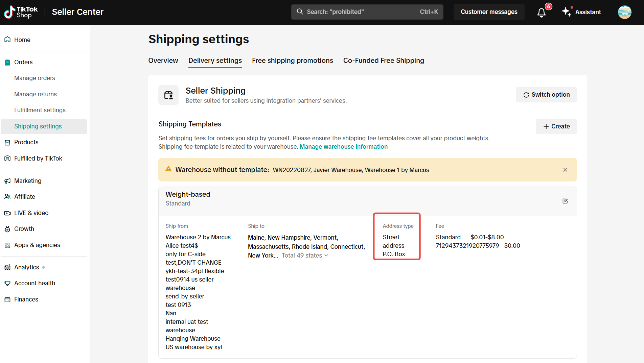Expand the Products sidebar menu
The height and width of the screenshot is (363, 644).
pyautogui.click(x=26, y=142)
